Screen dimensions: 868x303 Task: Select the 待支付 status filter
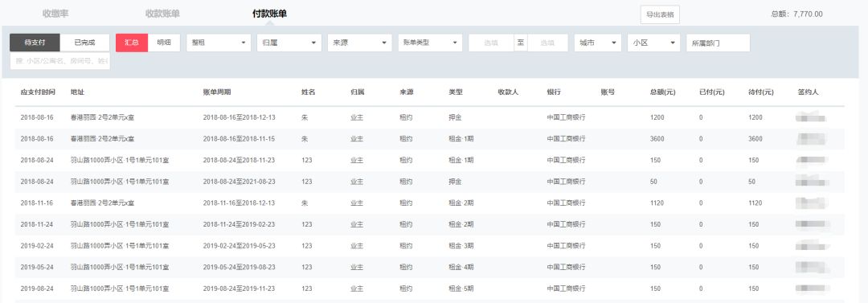click(35, 43)
